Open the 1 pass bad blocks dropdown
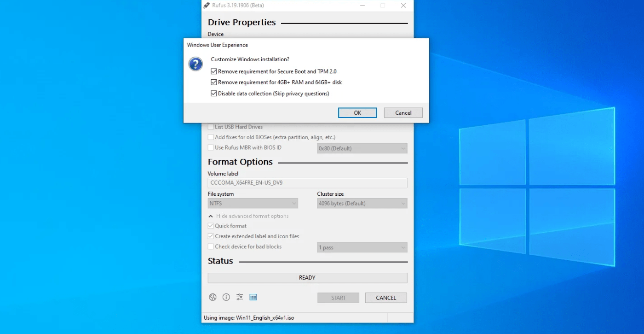644x334 pixels. [x=362, y=247]
